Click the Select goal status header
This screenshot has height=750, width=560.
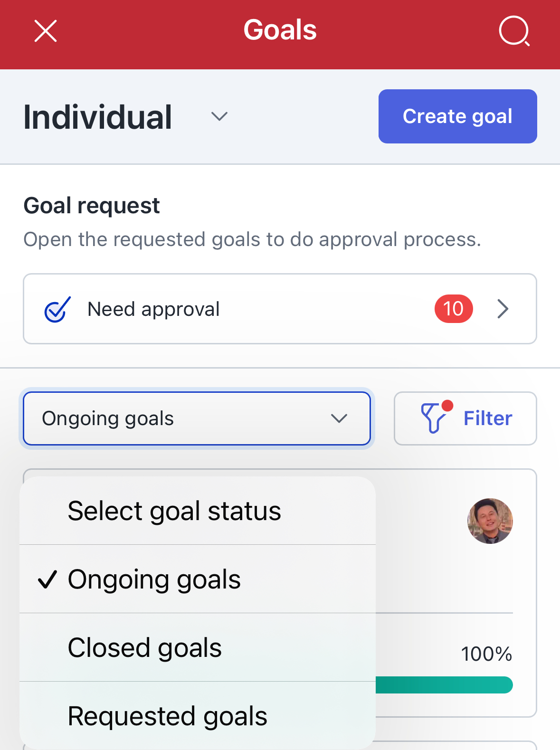174,511
